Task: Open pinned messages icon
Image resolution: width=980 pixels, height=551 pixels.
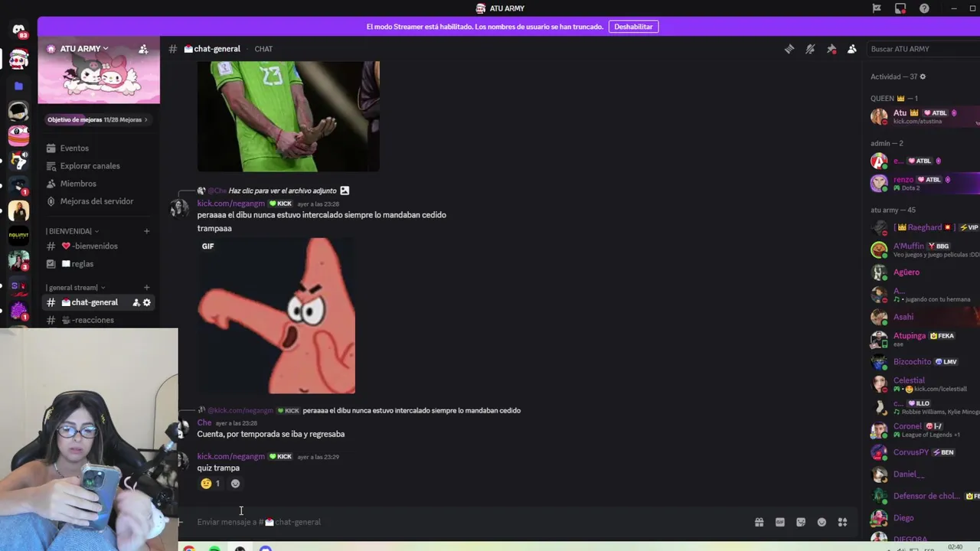Action: (831, 49)
